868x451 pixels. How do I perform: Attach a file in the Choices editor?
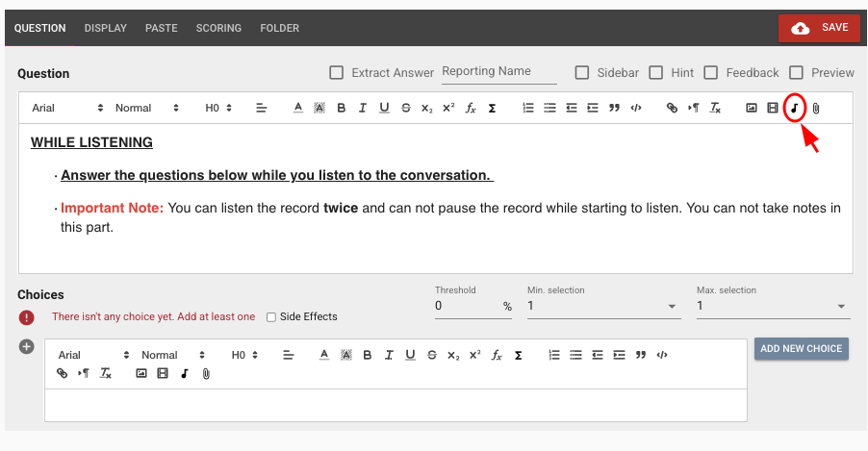206,374
